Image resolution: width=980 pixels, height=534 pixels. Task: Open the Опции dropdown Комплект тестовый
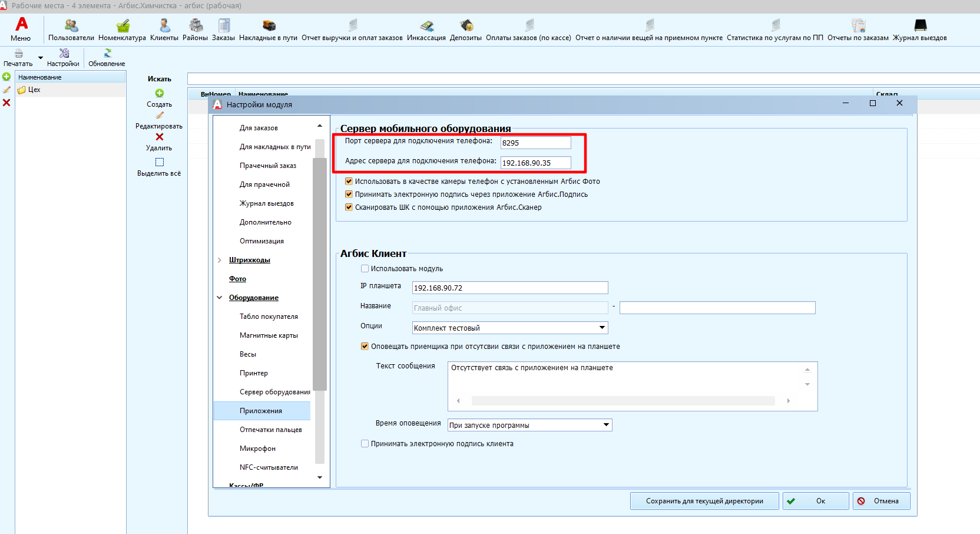510,328
